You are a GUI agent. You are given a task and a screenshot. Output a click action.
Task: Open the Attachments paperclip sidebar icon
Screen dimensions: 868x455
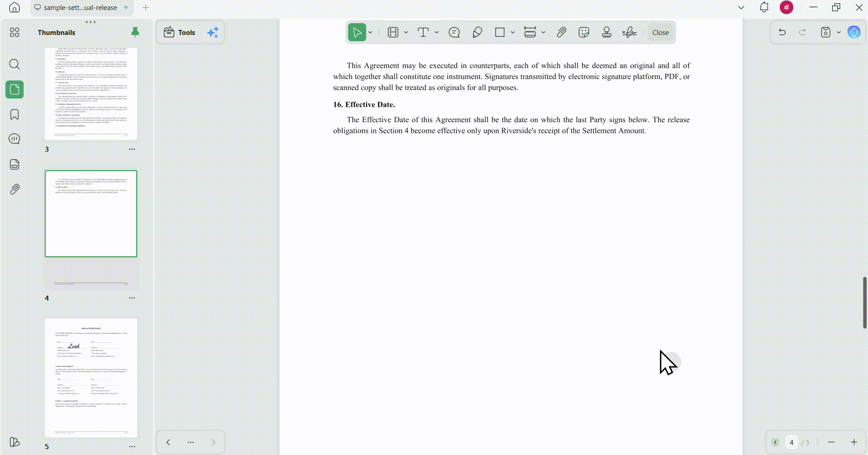(x=15, y=189)
